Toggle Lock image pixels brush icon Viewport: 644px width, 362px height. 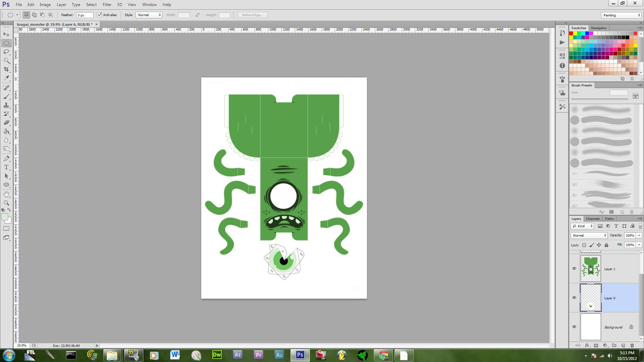point(591,245)
